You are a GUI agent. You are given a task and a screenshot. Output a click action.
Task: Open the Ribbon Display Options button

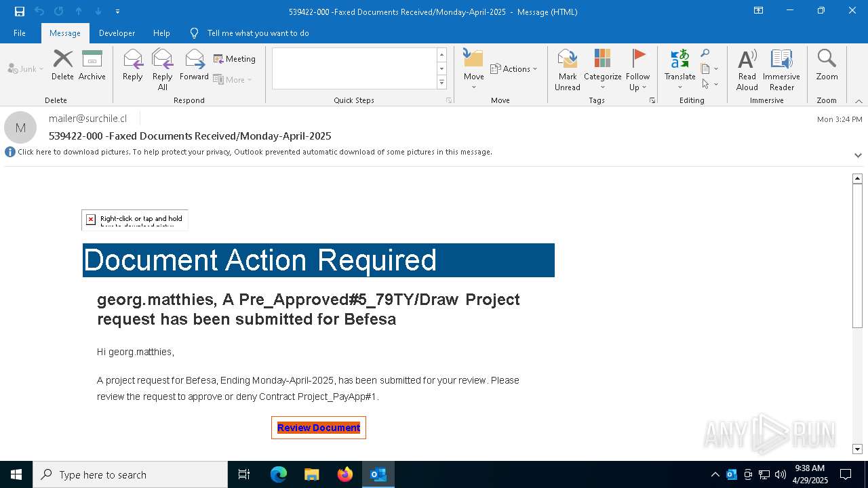click(x=759, y=11)
